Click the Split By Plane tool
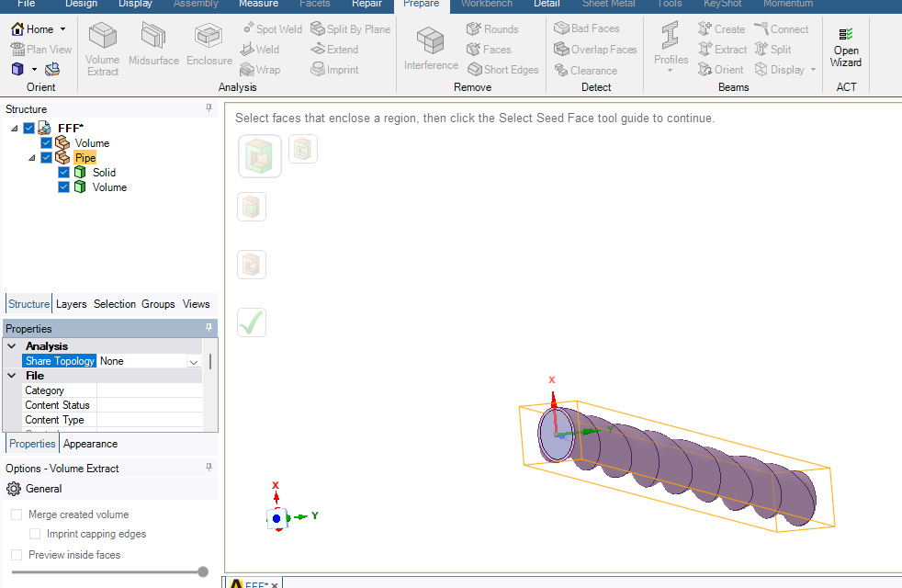Viewport: 902px width, 588px height. coord(350,29)
